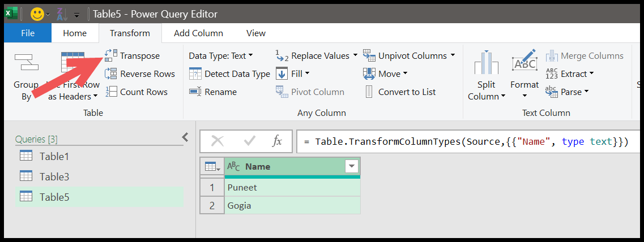Select the Table3 query

coord(99,177)
